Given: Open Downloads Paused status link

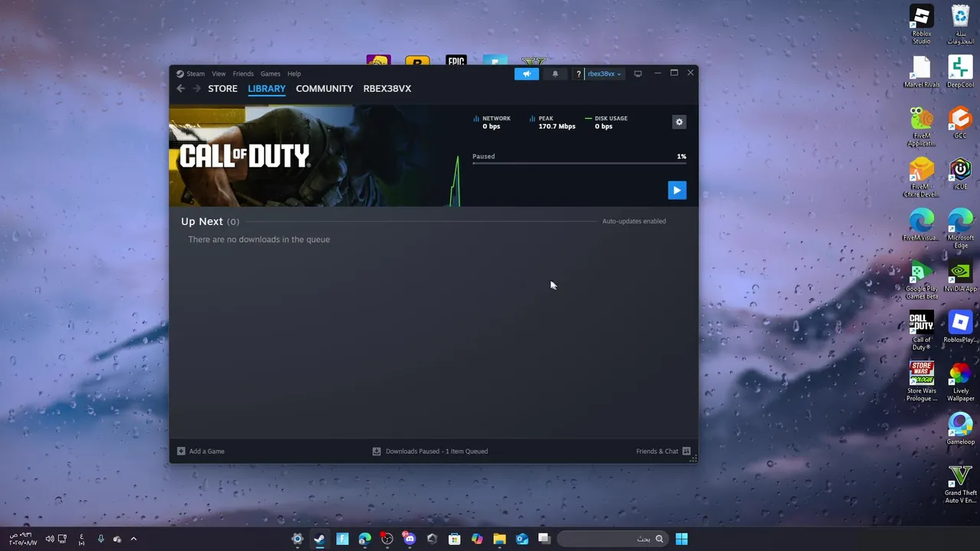Looking at the screenshot, I should pyautogui.click(x=430, y=452).
